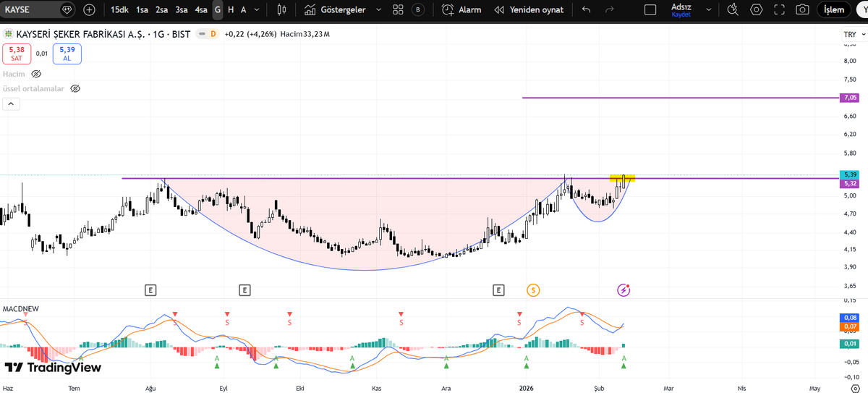Click the Hacim legend label
The height and width of the screenshot is (393, 868).
pos(14,74)
